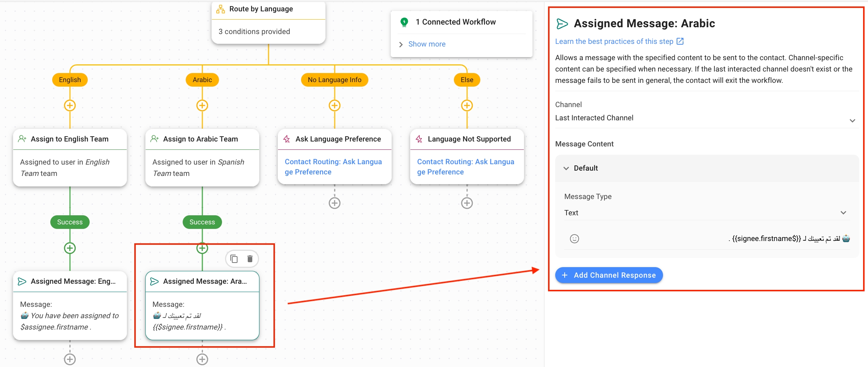Click the trash icon to delete step
The image size is (868, 367).
[x=250, y=259]
